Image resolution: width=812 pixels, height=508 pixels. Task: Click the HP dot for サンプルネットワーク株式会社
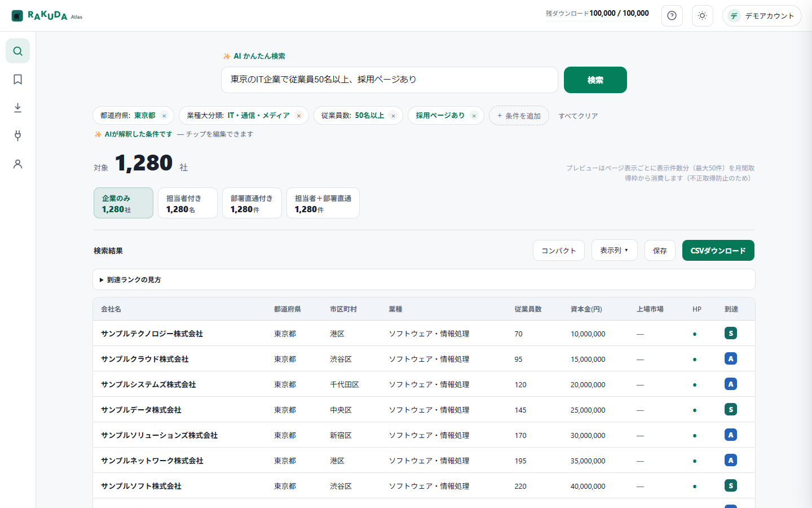click(x=694, y=461)
